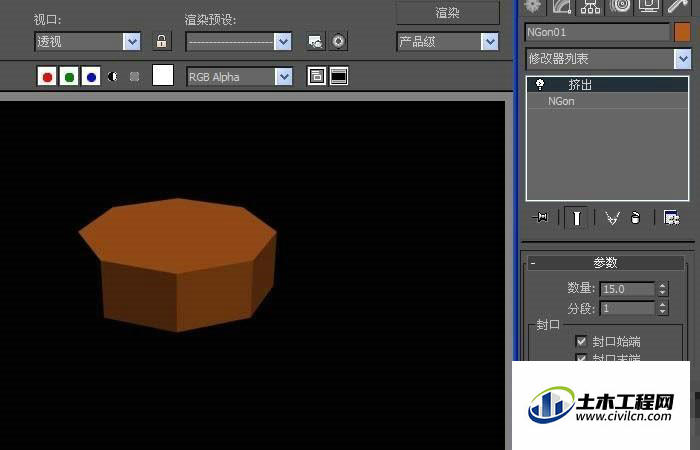Collapse the 参数 parameters rollout

pyautogui.click(x=606, y=263)
